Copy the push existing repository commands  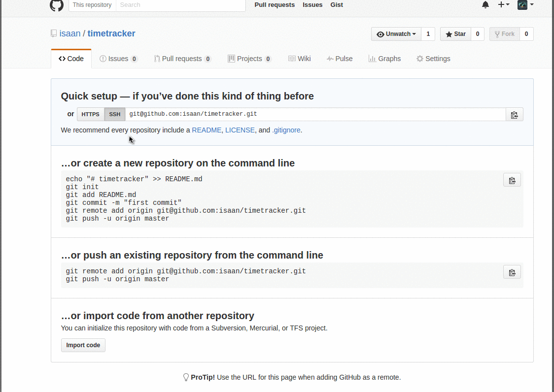click(512, 272)
